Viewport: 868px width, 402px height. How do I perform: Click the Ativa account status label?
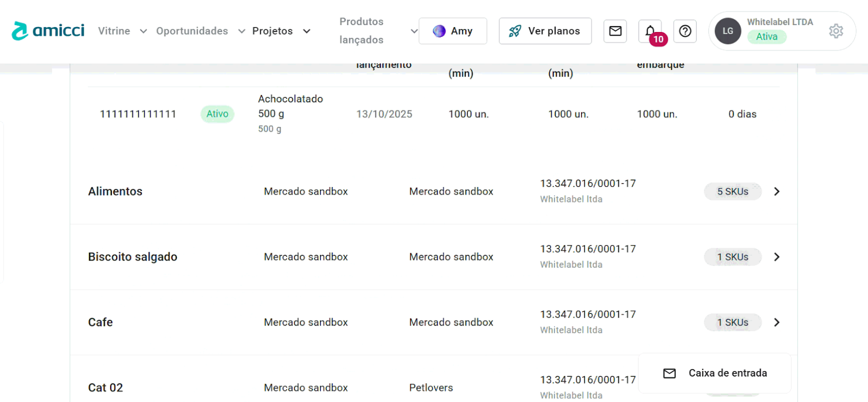(x=767, y=37)
